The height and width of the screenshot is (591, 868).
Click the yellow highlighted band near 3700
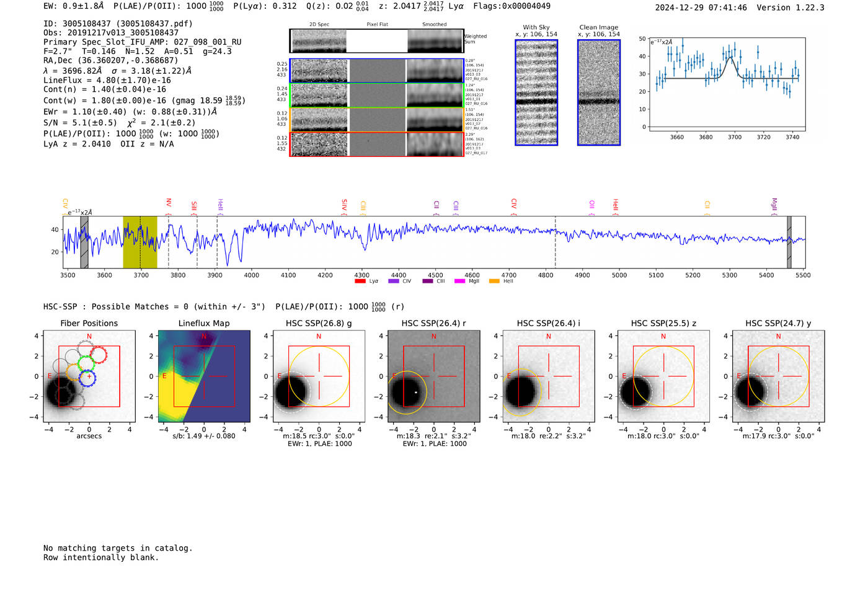tap(140, 242)
